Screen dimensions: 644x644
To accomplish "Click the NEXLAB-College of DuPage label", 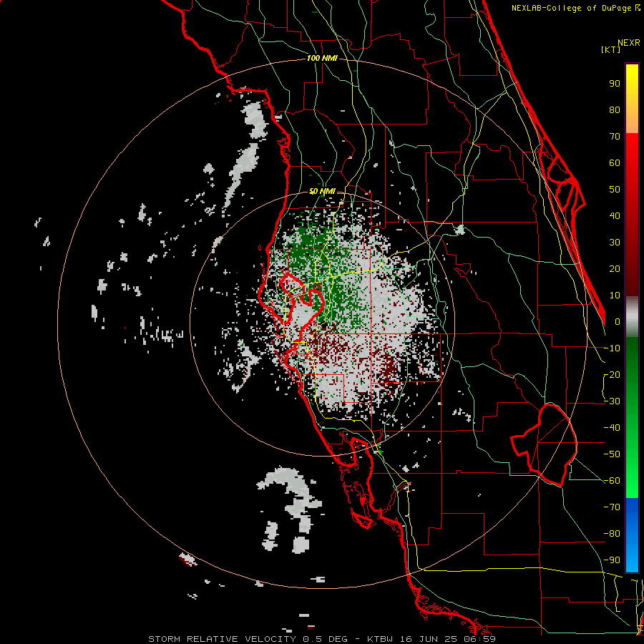I will (x=575, y=8).
